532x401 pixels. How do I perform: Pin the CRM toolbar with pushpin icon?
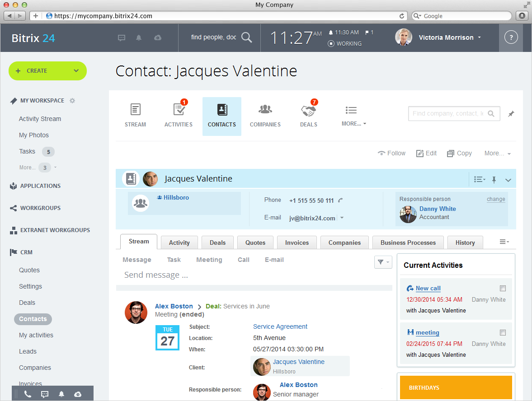[511, 114]
